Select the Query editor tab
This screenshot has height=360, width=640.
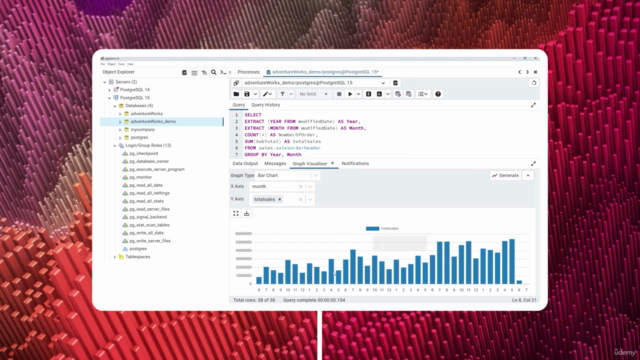coord(238,105)
